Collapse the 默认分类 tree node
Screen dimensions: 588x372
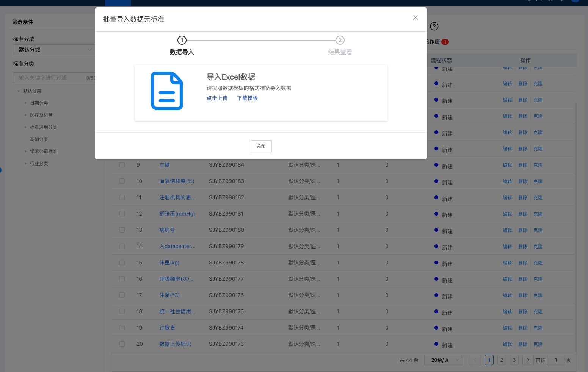(x=19, y=91)
